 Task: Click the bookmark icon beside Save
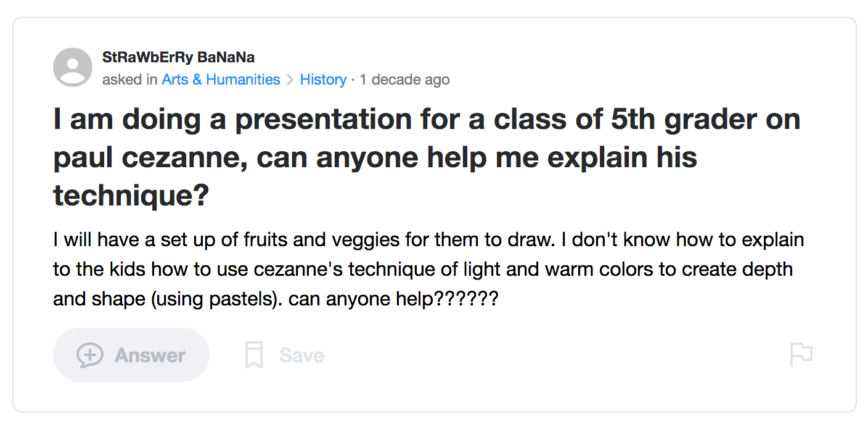click(x=254, y=355)
